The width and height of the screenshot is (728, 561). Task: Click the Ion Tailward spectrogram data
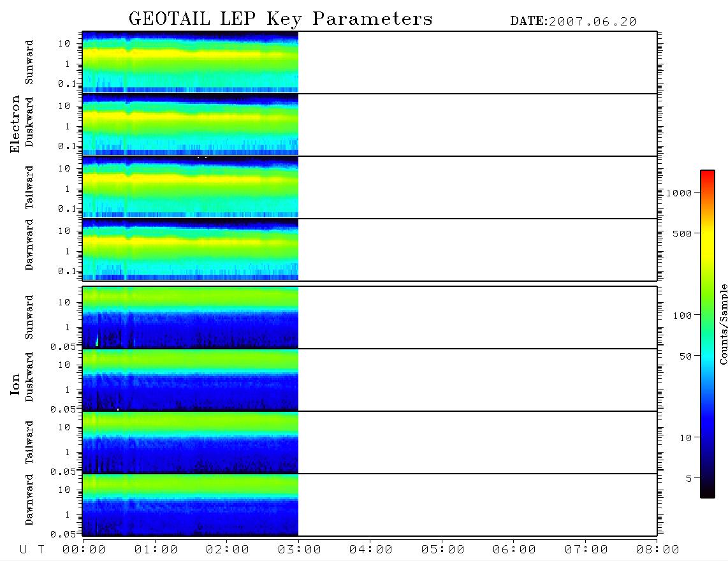click(x=191, y=442)
